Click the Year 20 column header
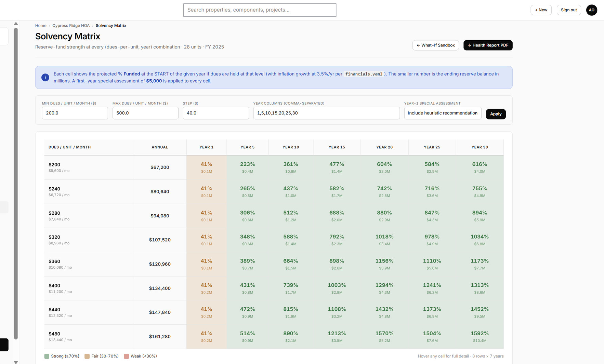This screenshot has width=604, height=364. tap(384, 147)
